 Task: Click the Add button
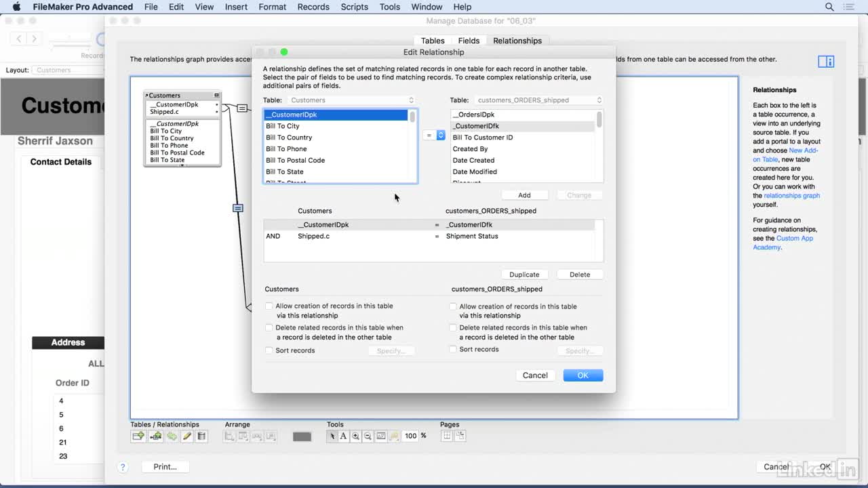pyautogui.click(x=524, y=195)
